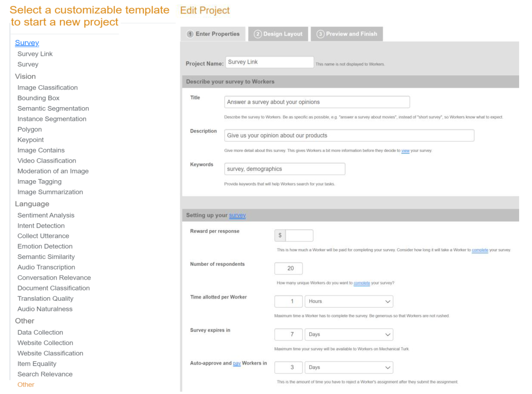The image size is (532, 394).
Task: Open the Design Layout tab
Action: (278, 34)
